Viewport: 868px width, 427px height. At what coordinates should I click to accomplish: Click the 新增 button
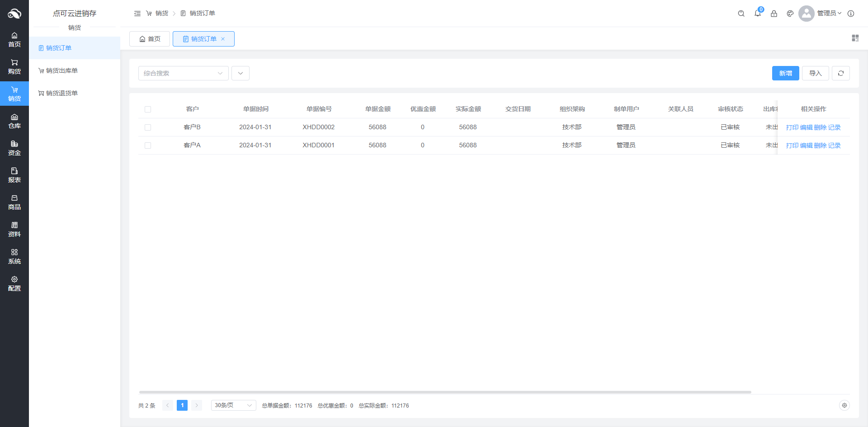785,73
